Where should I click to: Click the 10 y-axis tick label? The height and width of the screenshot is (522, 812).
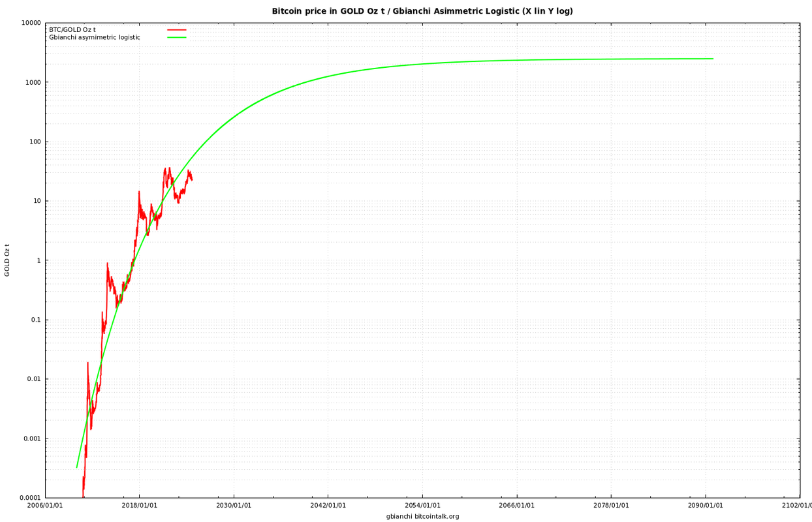pos(36,202)
